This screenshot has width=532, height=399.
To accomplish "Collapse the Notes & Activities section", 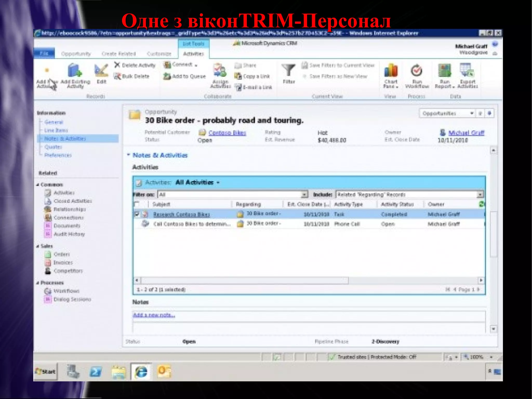I will pyautogui.click(x=128, y=155).
